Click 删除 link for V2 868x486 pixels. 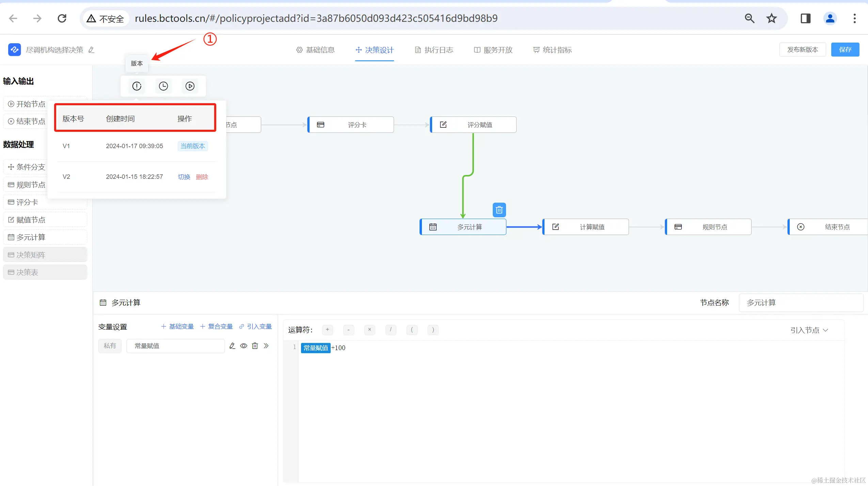(202, 177)
